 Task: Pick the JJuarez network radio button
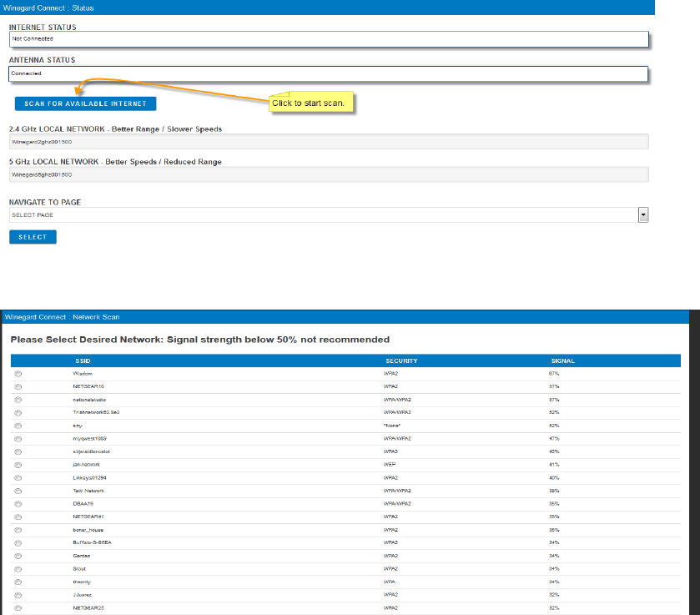coord(18,595)
